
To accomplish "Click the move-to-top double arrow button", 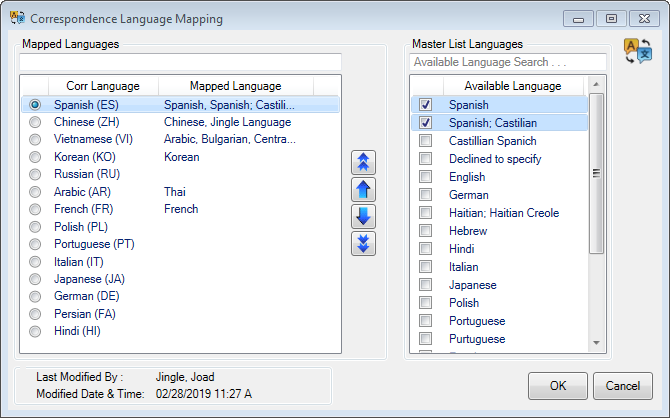I will (363, 162).
